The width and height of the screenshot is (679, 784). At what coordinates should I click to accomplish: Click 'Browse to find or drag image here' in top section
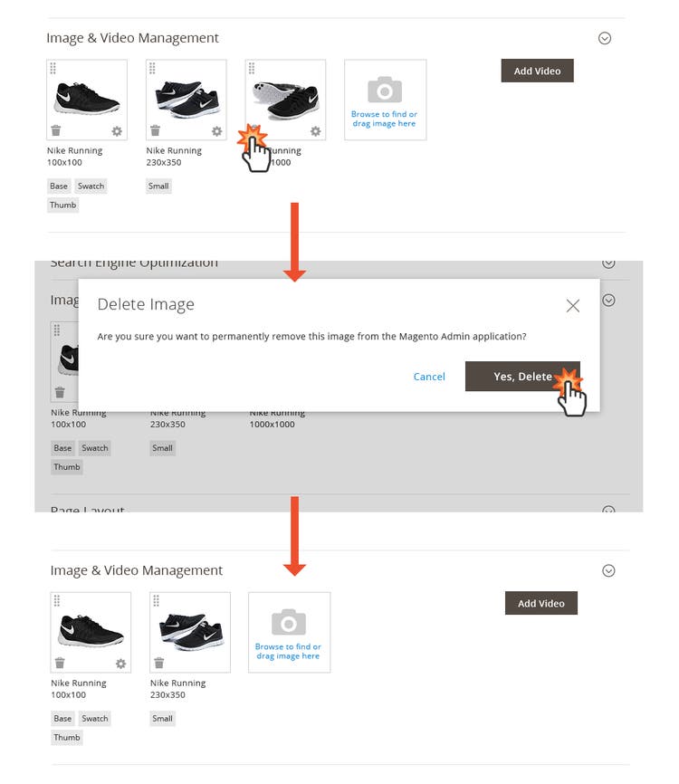(385, 119)
